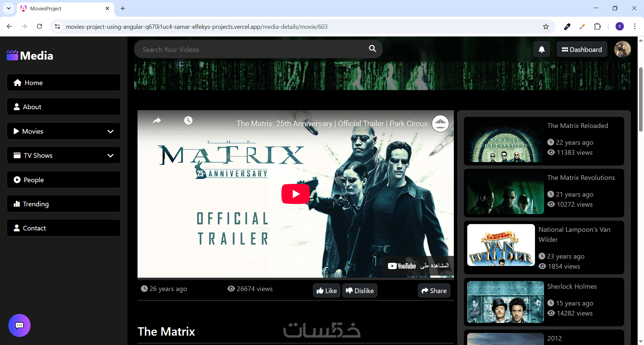The width and height of the screenshot is (644, 345).
Task: Open the chat bubble widget
Action: [x=19, y=325]
